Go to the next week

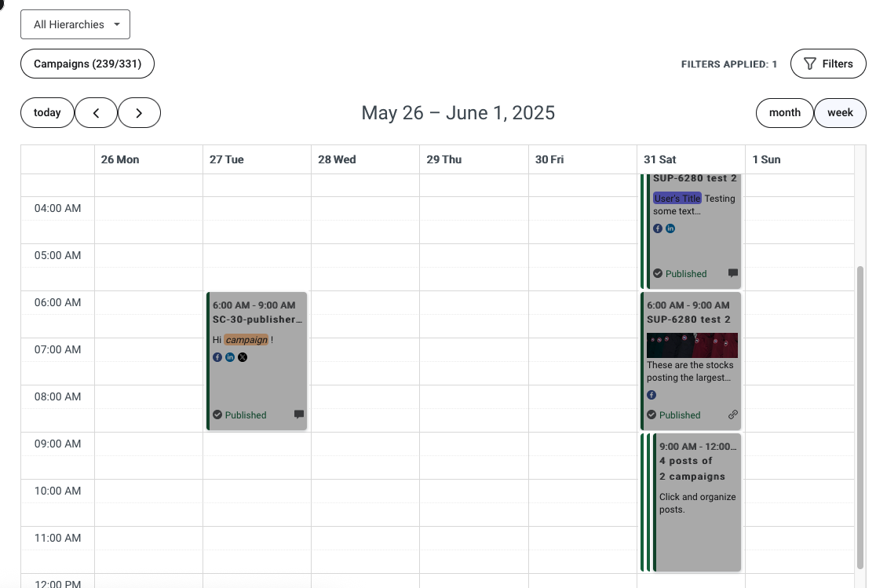[x=139, y=112]
